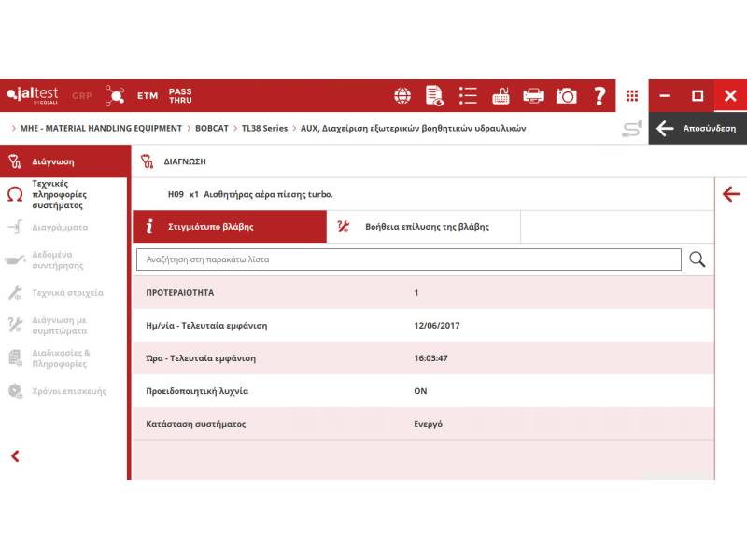Viewport: 747px width, 560px height.
Task: Open the checklist icon in top toolbar
Action: click(468, 96)
